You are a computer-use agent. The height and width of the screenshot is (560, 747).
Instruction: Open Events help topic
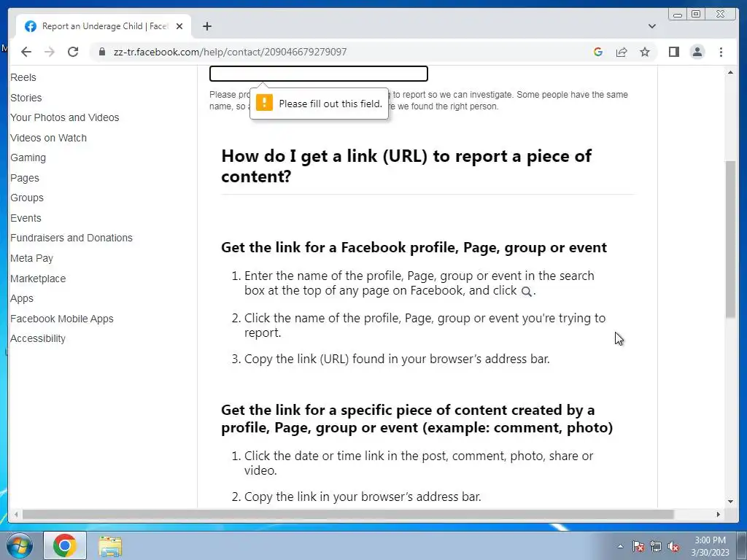tap(26, 218)
